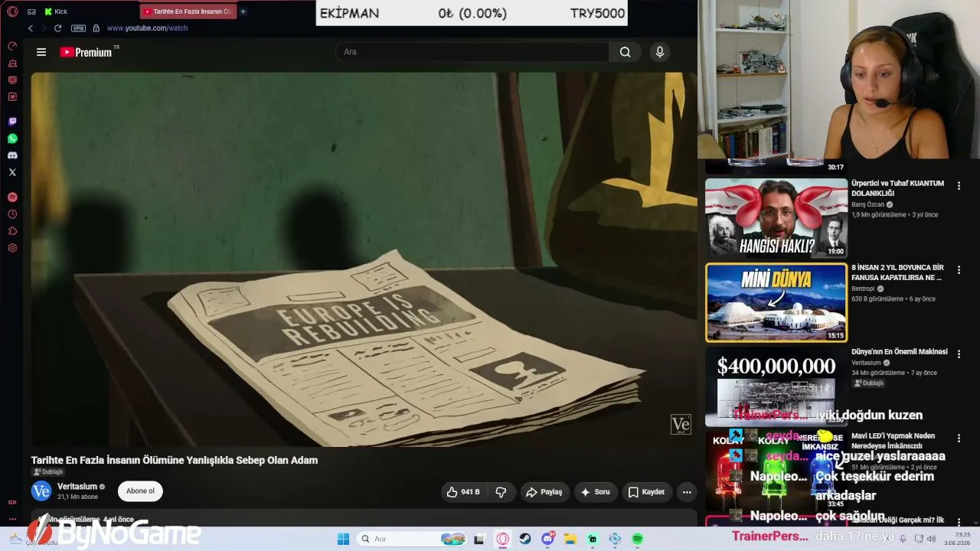
Task: Open Discord from the taskbar
Action: 548,539
